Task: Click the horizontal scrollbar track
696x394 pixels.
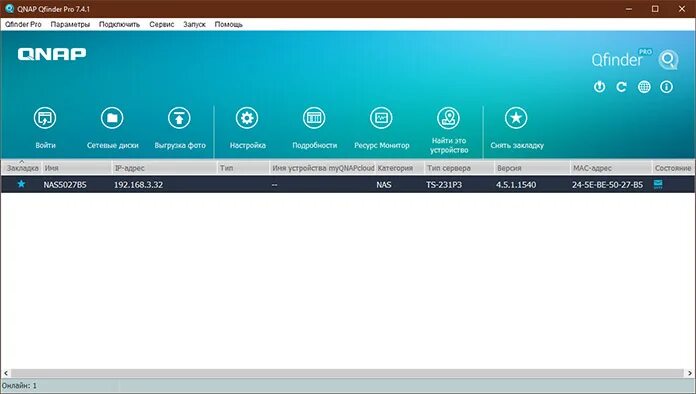Action: click(348, 374)
